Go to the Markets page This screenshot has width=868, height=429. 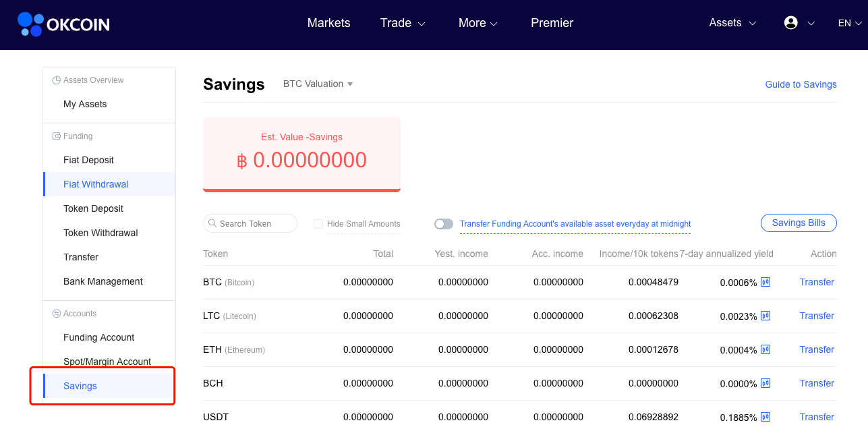[x=328, y=23]
